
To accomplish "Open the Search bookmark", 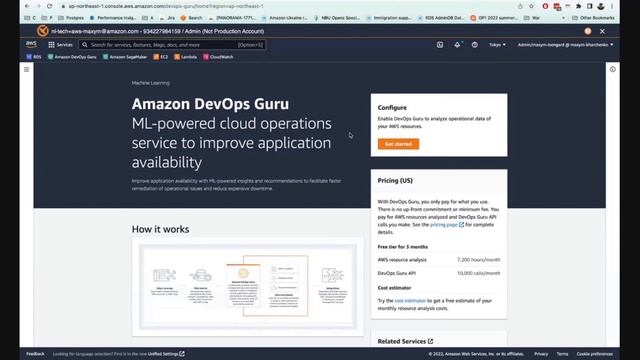I will click(191, 18).
